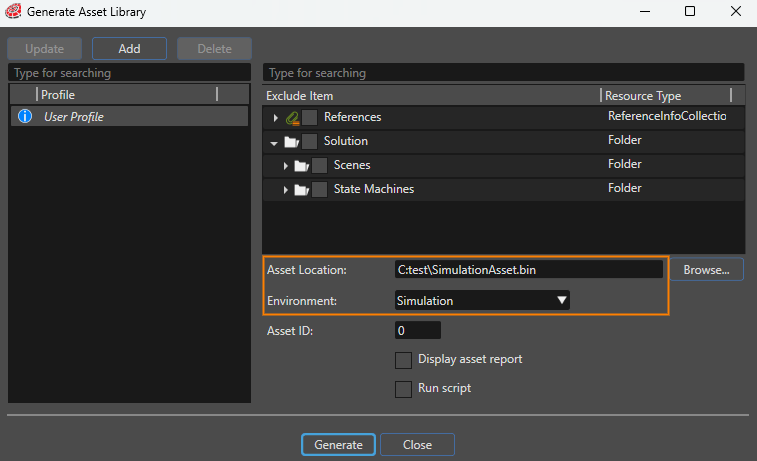757x461 pixels.
Task: Tick the exclude checkbox for Solution
Action: (309, 141)
